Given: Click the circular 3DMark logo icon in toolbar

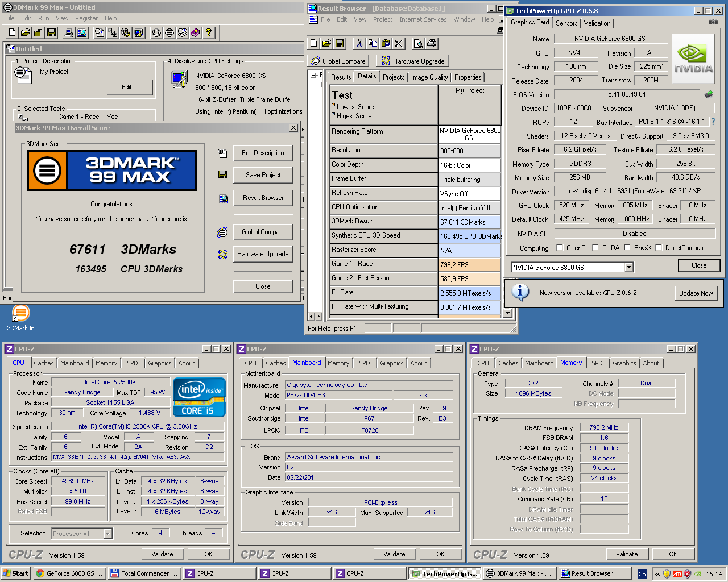Looking at the screenshot, I should pyautogui.click(x=169, y=33).
